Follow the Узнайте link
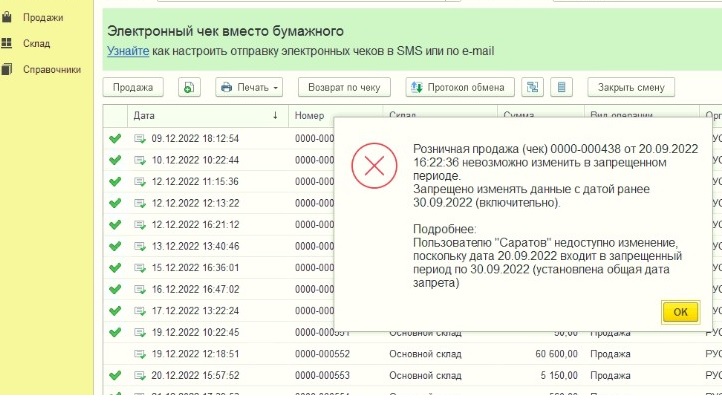 click(129, 51)
